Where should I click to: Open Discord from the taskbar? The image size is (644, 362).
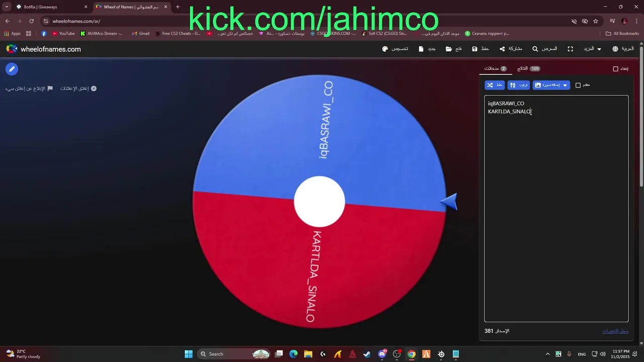(x=382, y=354)
